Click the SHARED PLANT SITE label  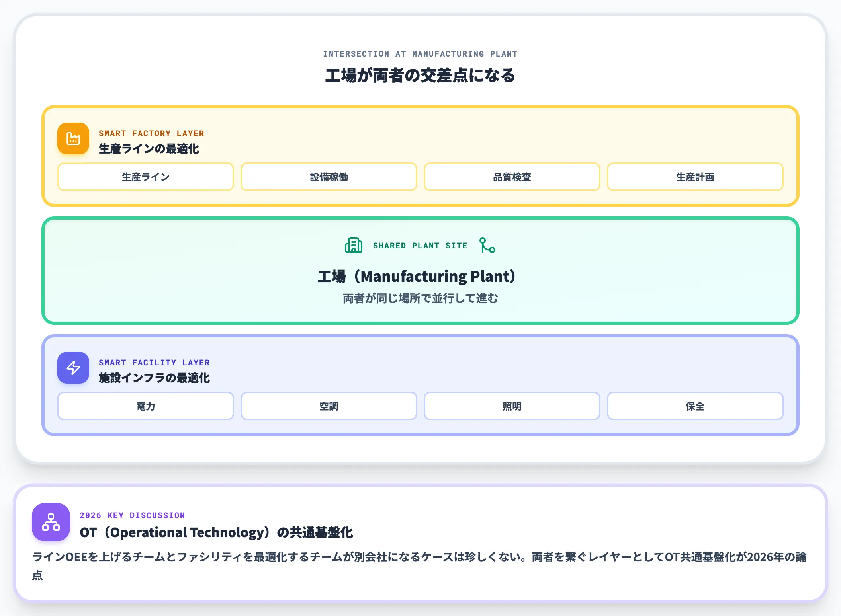(x=420, y=246)
